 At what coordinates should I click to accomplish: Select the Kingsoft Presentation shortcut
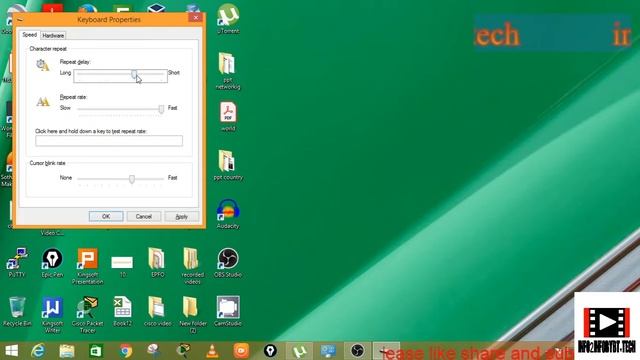(x=87, y=266)
